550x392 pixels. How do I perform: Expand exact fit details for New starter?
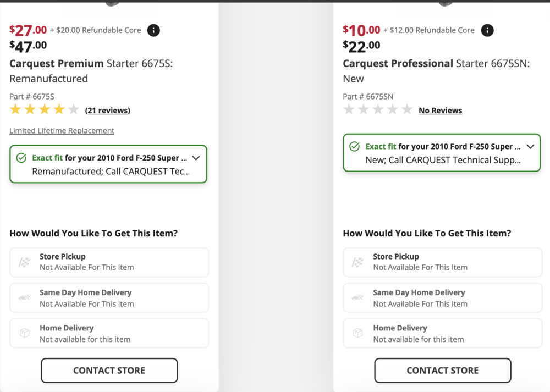[530, 147]
